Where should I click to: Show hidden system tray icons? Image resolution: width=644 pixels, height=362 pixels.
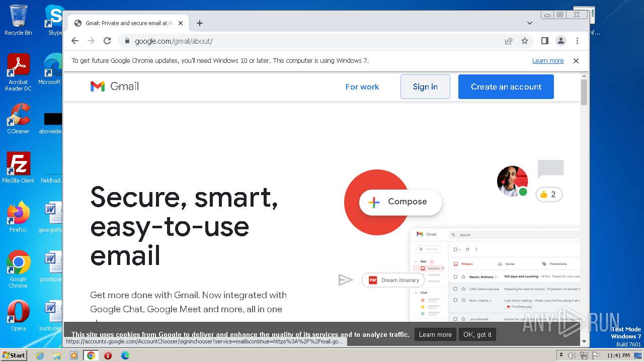[x=561, y=355]
